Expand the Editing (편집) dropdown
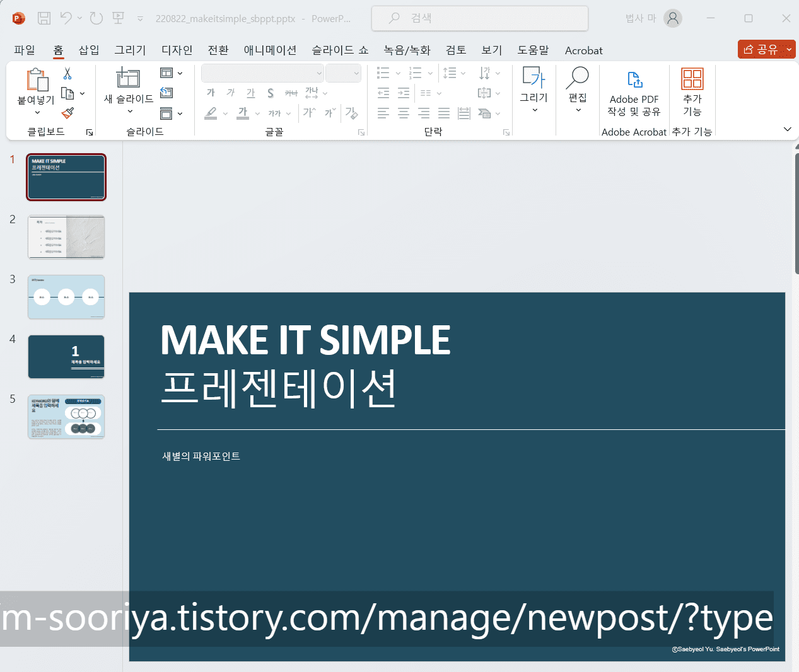 [x=578, y=92]
